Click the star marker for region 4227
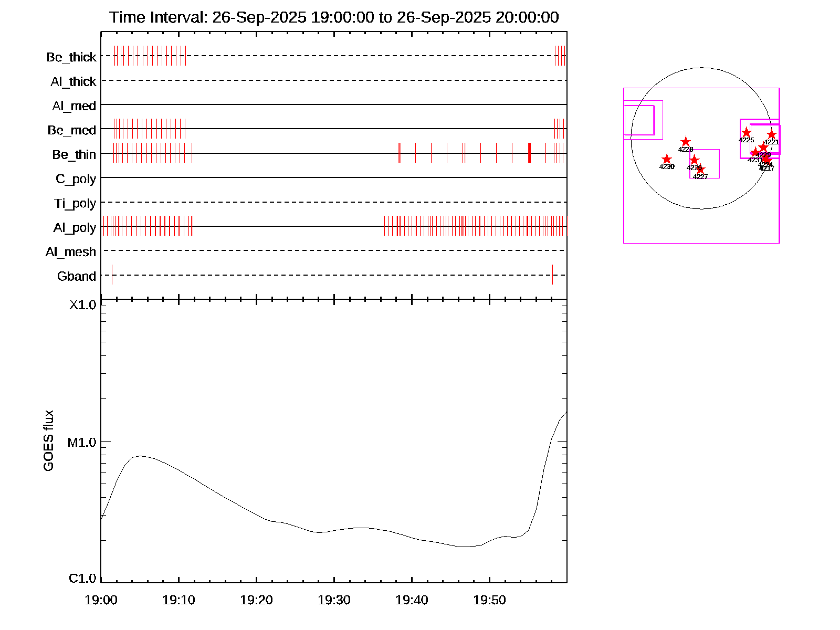Image resolution: width=840 pixels, height=630 pixels. coord(700,170)
